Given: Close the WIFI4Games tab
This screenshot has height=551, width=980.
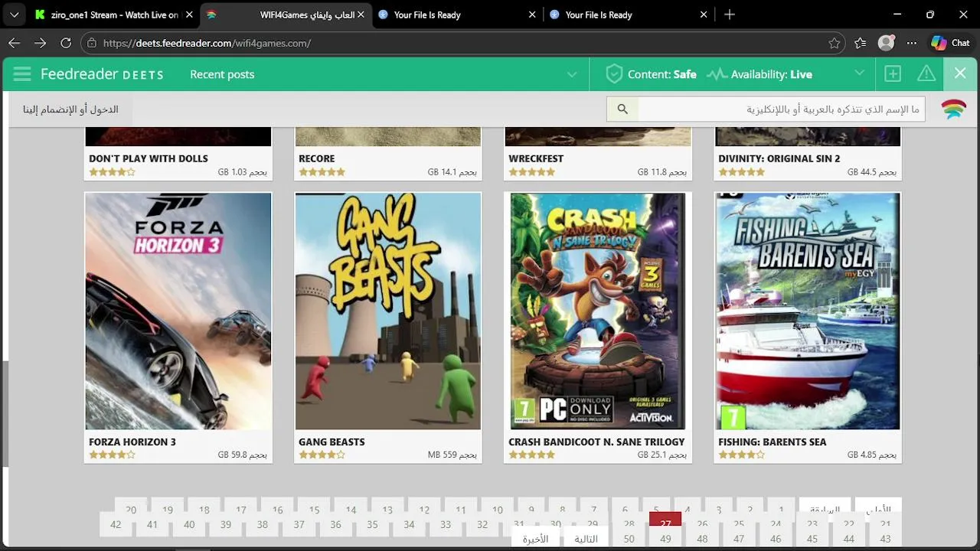Looking at the screenshot, I should pos(361,15).
